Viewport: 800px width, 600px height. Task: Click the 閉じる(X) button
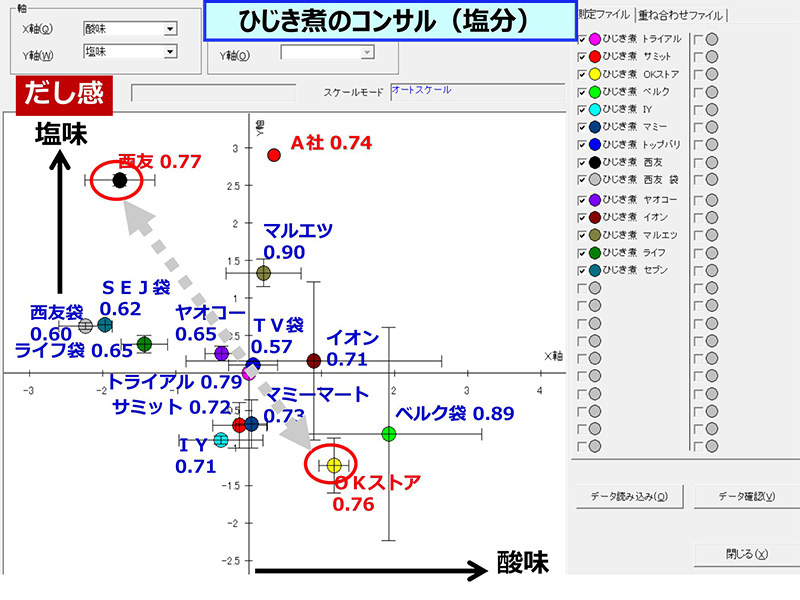point(747,554)
